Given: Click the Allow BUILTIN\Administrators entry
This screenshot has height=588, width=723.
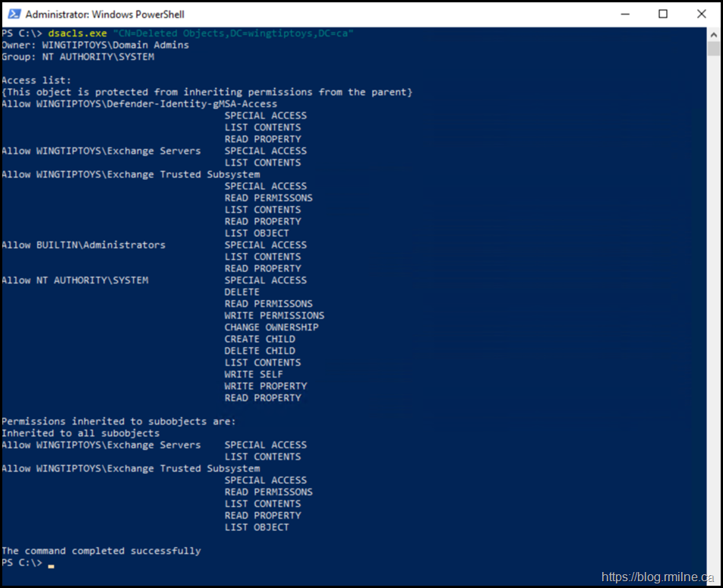Looking at the screenshot, I should click(x=84, y=245).
